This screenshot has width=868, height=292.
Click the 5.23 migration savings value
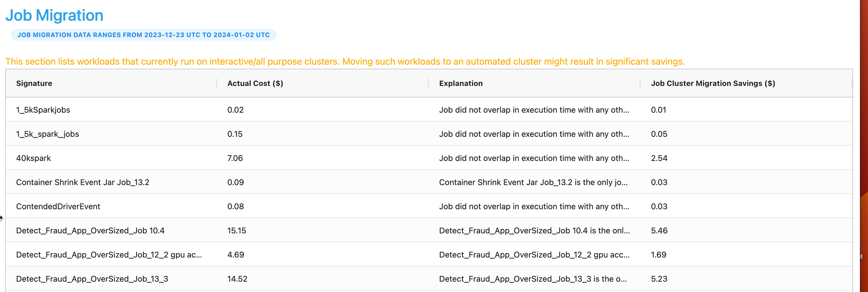click(659, 279)
